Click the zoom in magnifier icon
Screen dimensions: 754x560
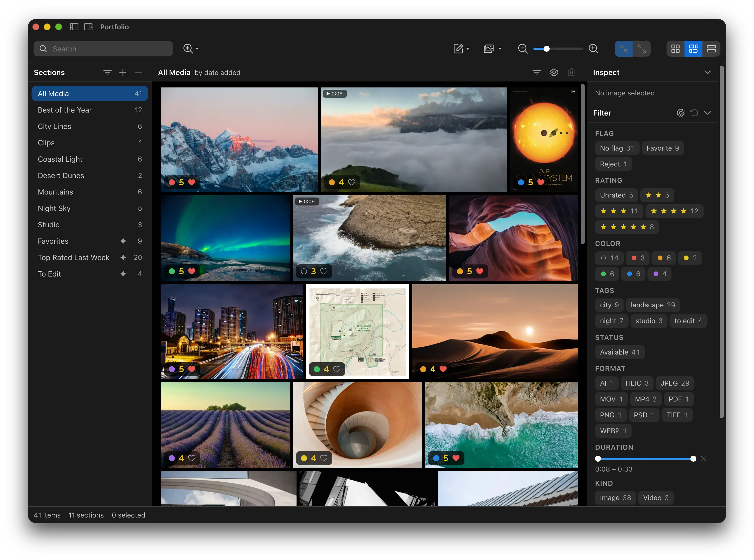pyautogui.click(x=593, y=49)
